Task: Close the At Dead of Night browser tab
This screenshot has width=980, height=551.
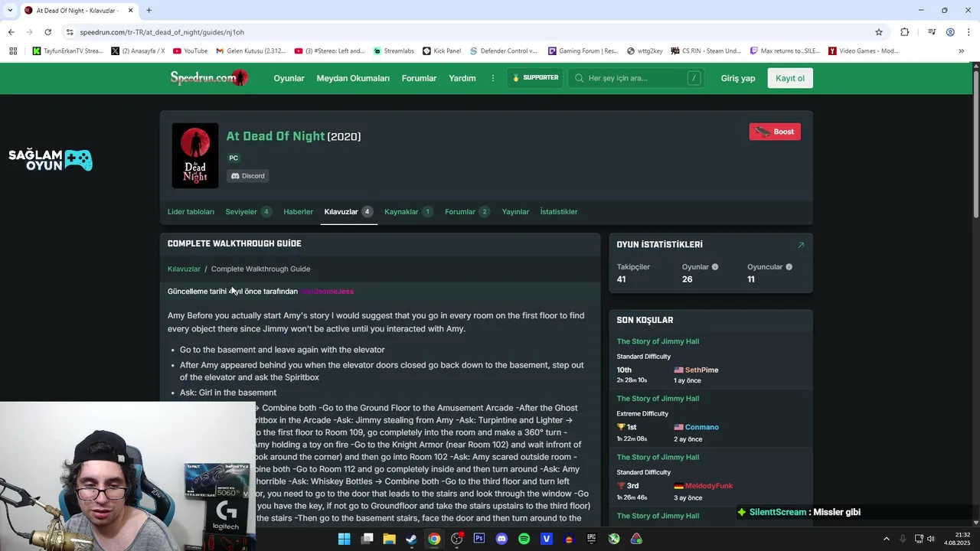Action: coord(131,11)
